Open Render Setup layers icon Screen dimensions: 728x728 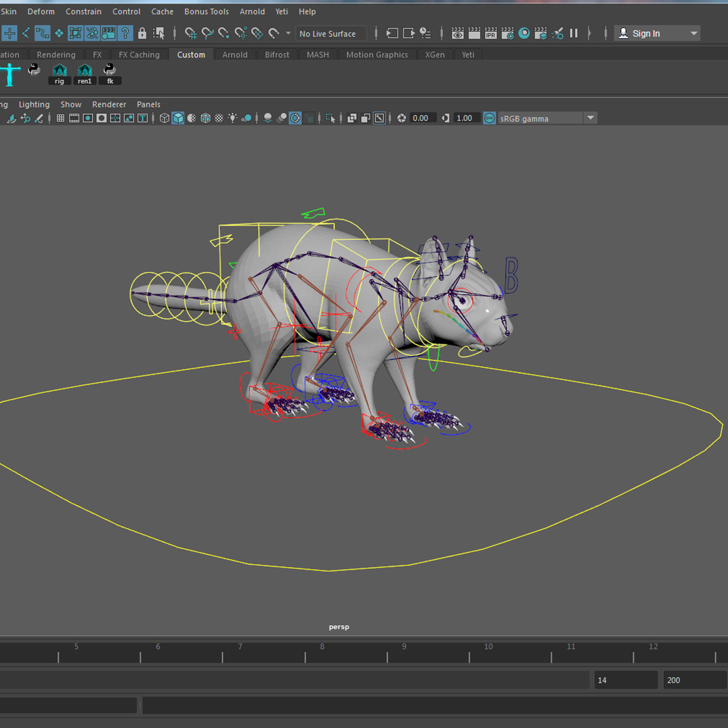pyautogui.click(x=541, y=33)
